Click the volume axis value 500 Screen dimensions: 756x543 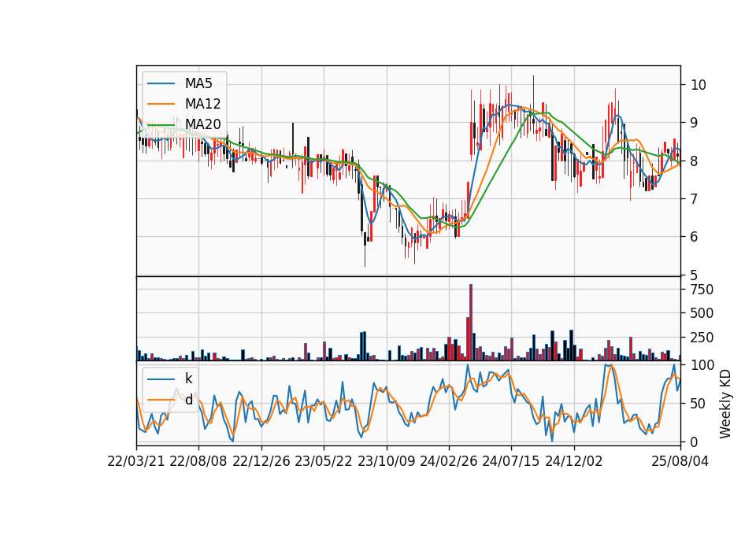(x=702, y=313)
